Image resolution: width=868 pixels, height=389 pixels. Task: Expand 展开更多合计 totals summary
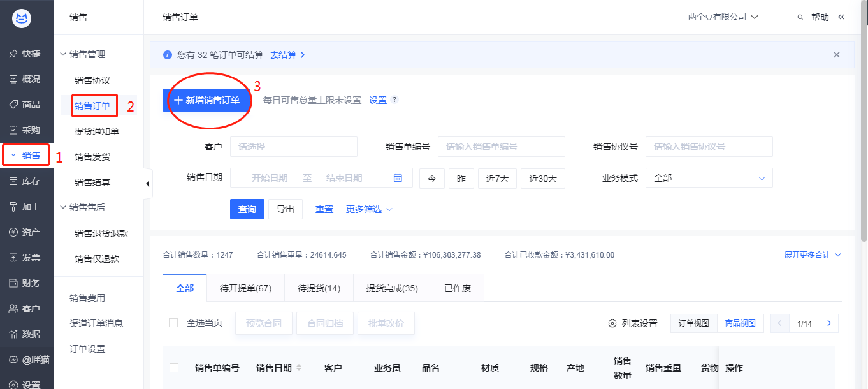click(x=813, y=254)
